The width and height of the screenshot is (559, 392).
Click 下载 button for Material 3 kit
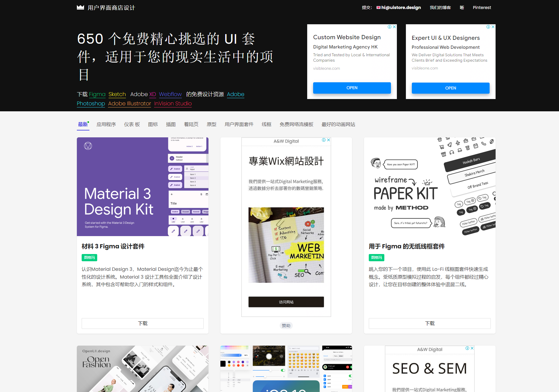click(143, 323)
